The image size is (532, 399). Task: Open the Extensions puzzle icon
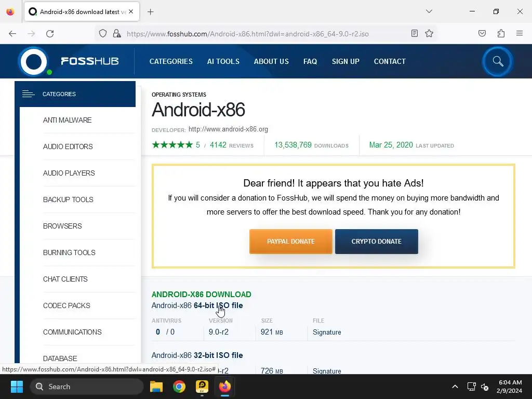pos(501,33)
